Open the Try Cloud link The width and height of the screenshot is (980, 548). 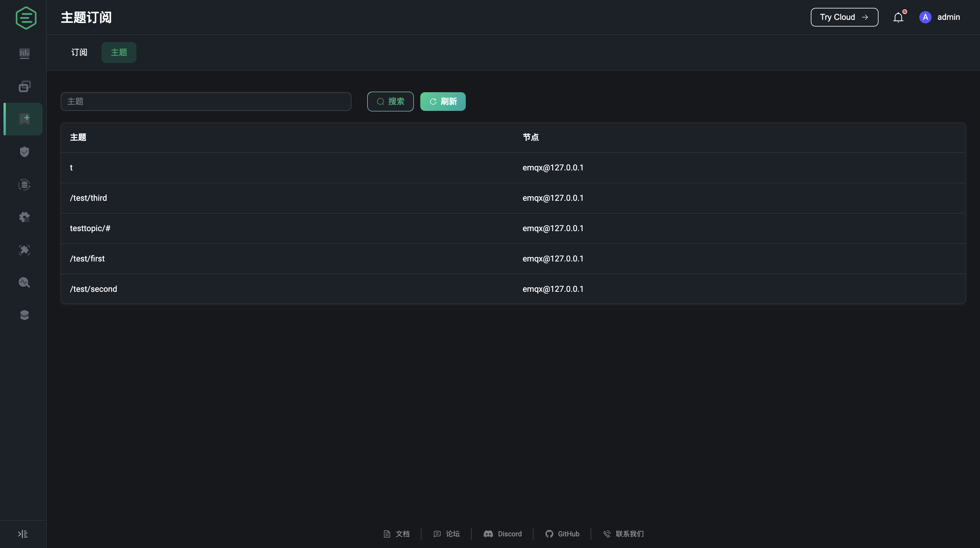pyautogui.click(x=844, y=17)
